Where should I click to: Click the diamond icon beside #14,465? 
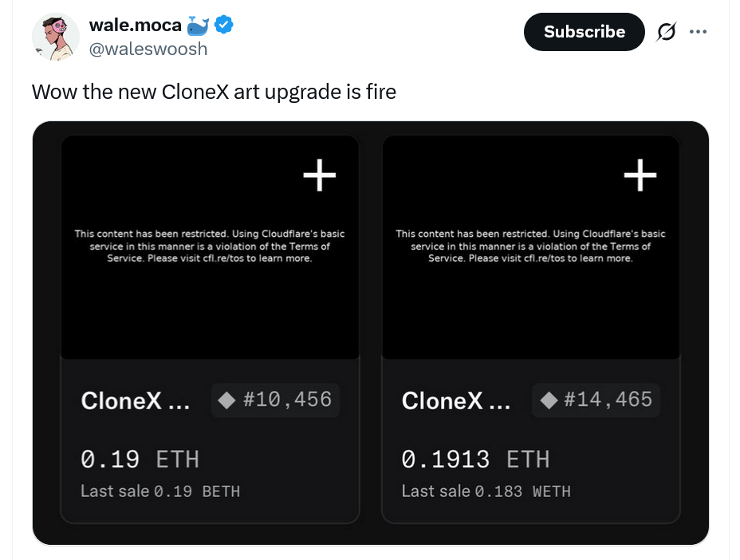tap(548, 400)
